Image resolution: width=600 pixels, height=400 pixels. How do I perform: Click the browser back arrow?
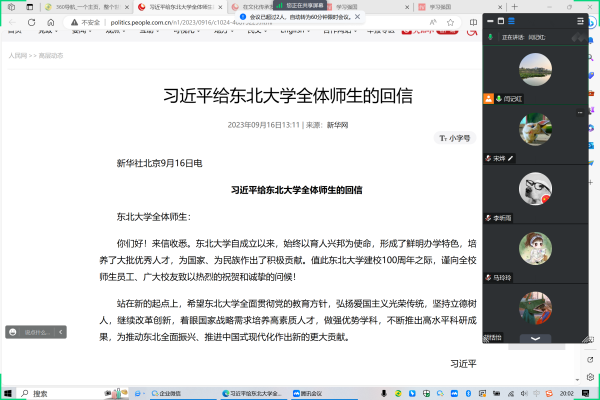click(12, 23)
